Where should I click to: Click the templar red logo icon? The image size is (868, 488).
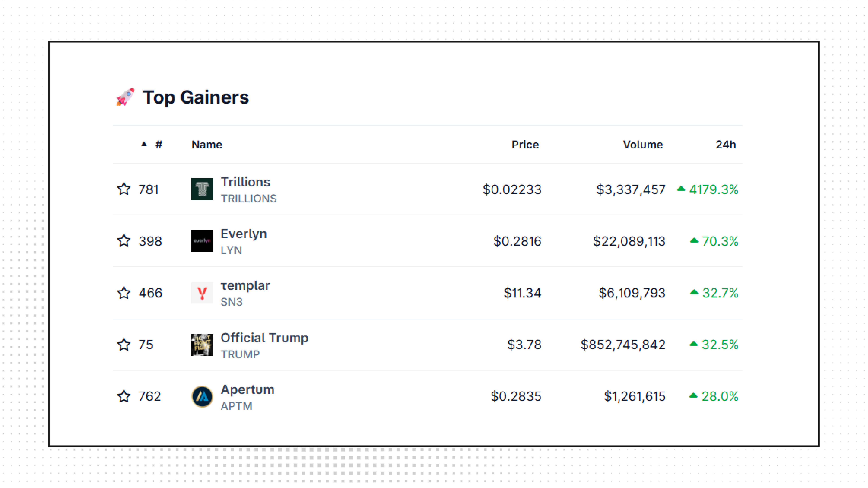pyautogui.click(x=202, y=293)
